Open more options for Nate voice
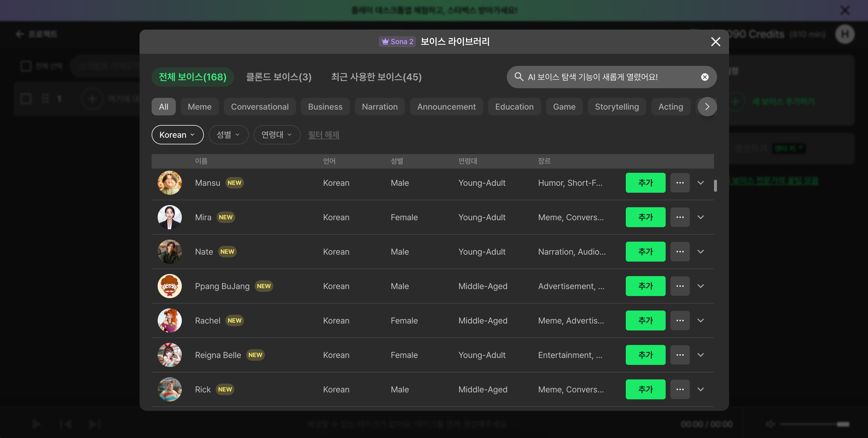The image size is (868, 438). click(680, 252)
